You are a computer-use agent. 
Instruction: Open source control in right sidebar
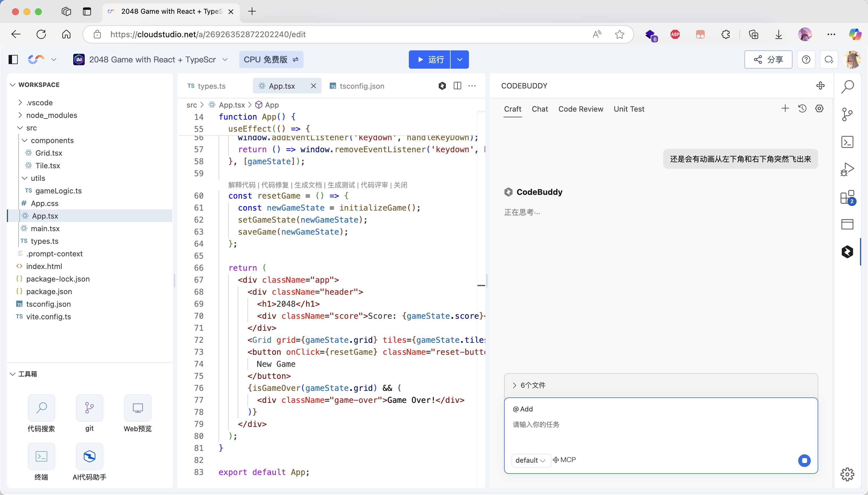tap(847, 114)
